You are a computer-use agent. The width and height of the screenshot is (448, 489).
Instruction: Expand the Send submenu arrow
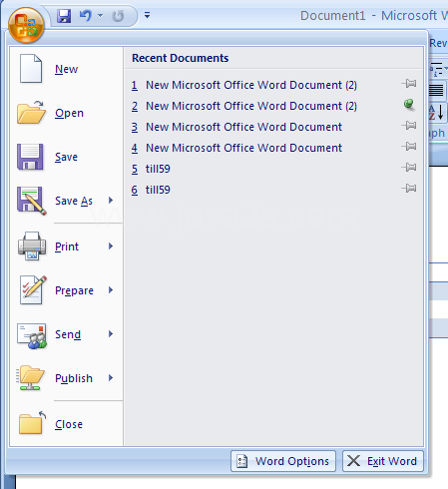click(111, 333)
